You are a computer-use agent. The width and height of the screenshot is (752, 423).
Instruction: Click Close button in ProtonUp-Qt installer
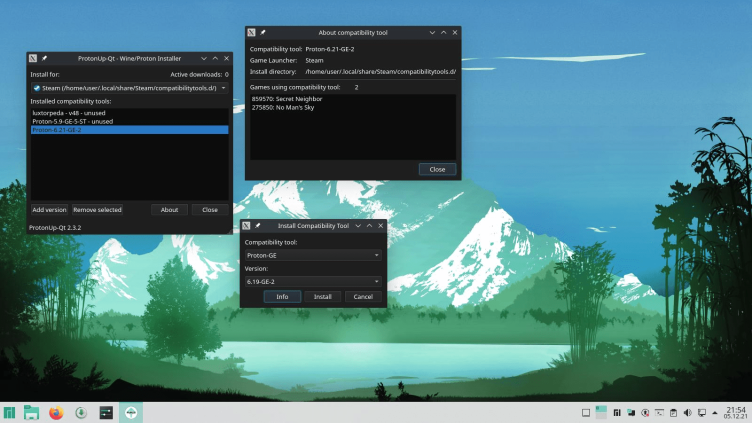(x=210, y=210)
